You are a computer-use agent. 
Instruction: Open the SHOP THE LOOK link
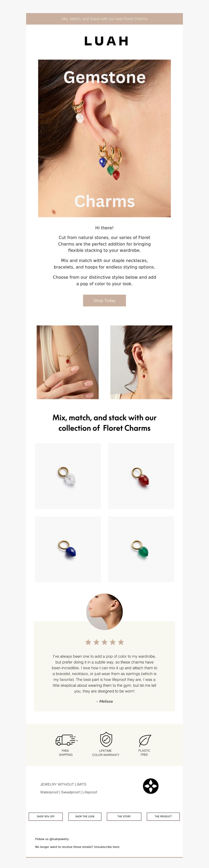click(85, 817)
